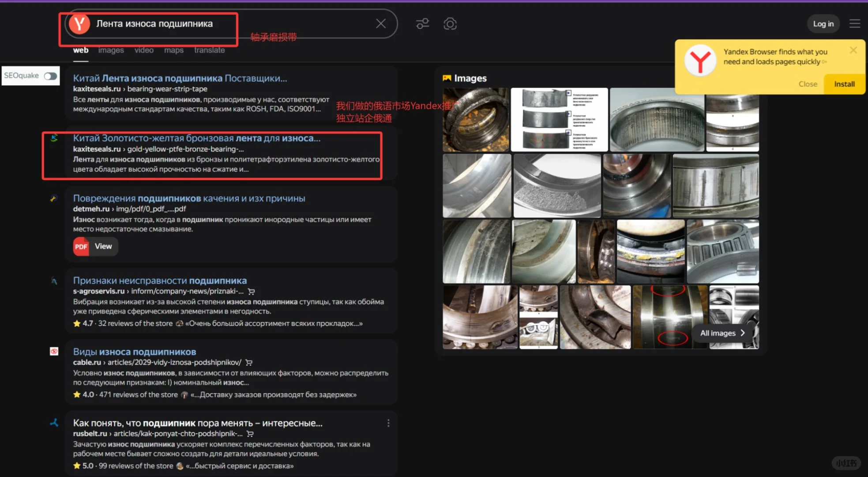Switch to the maps tab
868x477 pixels.
pos(174,50)
